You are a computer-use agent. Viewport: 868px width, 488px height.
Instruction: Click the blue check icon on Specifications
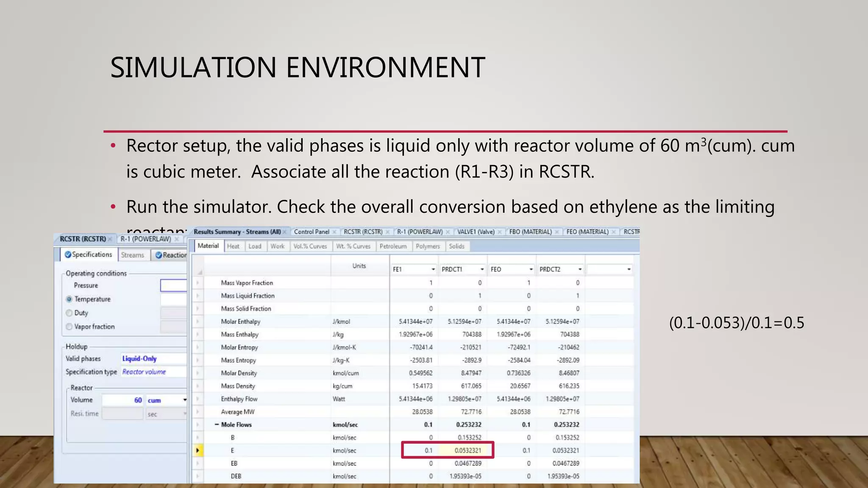click(68, 255)
